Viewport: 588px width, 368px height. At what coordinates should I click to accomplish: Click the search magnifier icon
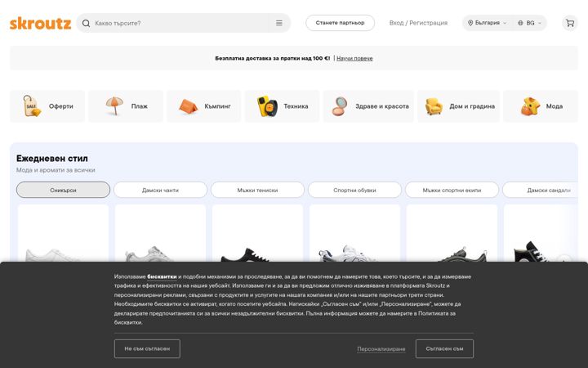pyautogui.click(x=86, y=23)
